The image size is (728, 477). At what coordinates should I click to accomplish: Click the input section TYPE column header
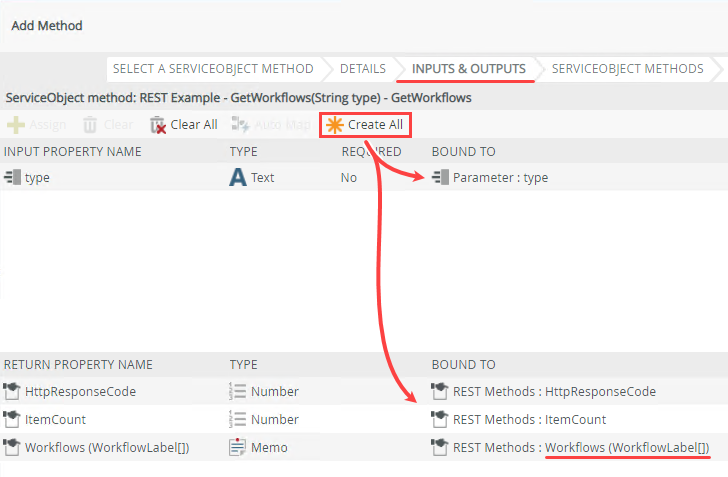coord(243,152)
